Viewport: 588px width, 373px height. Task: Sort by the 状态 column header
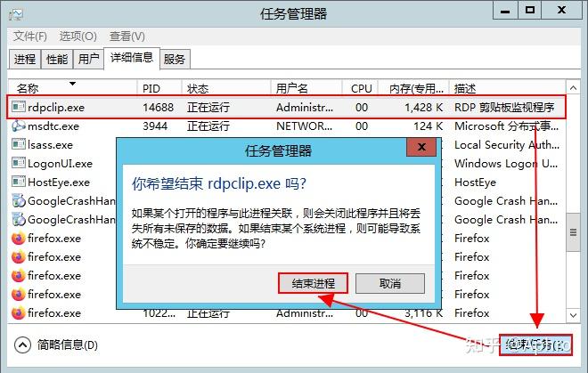tap(226, 88)
